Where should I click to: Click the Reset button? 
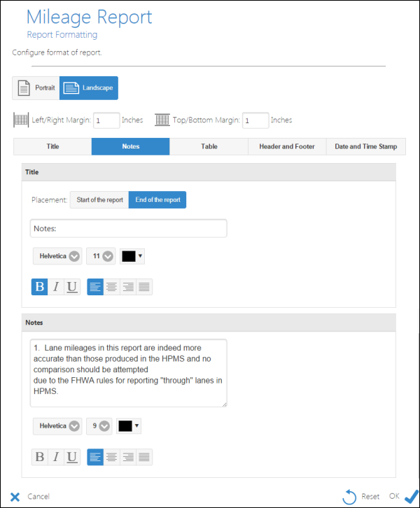[x=361, y=496]
